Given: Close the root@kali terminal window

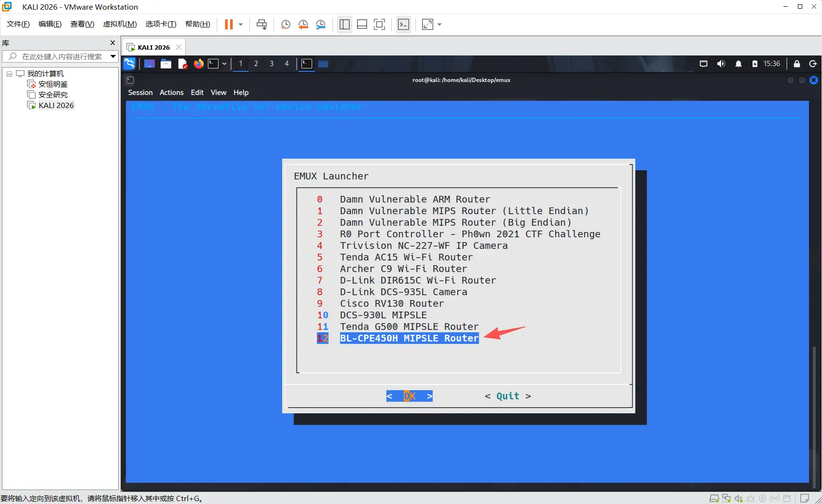Looking at the screenshot, I should (814, 80).
